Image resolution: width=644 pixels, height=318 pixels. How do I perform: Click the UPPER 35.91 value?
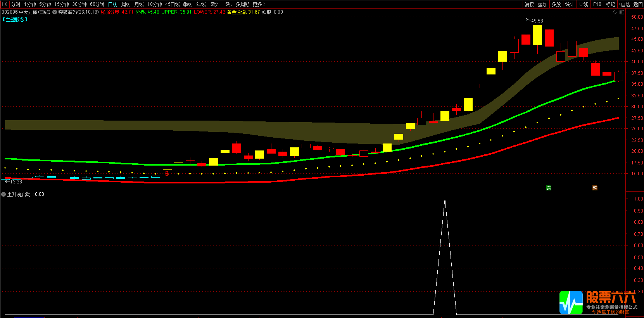[176, 12]
